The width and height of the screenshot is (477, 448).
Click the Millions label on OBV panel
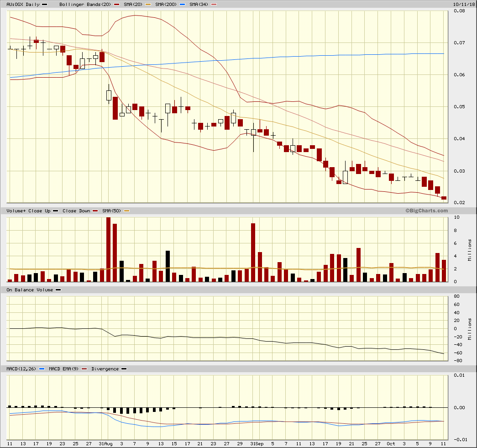pyautogui.click(x=470, y=329)
